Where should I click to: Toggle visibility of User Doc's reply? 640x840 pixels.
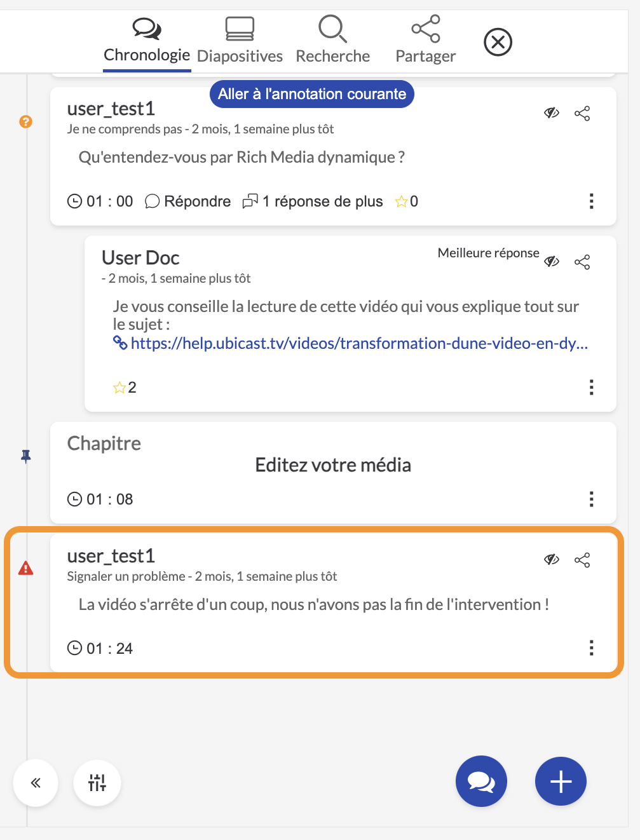point(552,261)
